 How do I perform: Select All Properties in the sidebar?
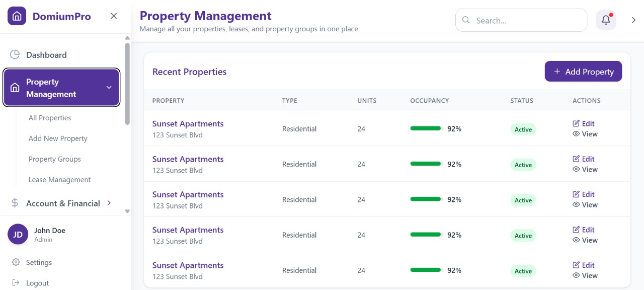click(49, 117)
